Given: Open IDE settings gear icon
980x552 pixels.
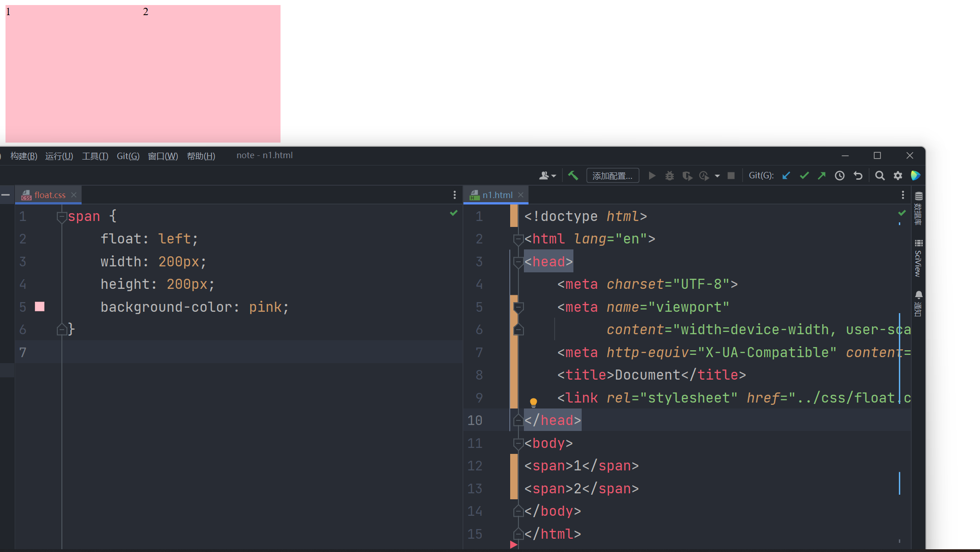Looking at the screenshot, I should point(898,176).
